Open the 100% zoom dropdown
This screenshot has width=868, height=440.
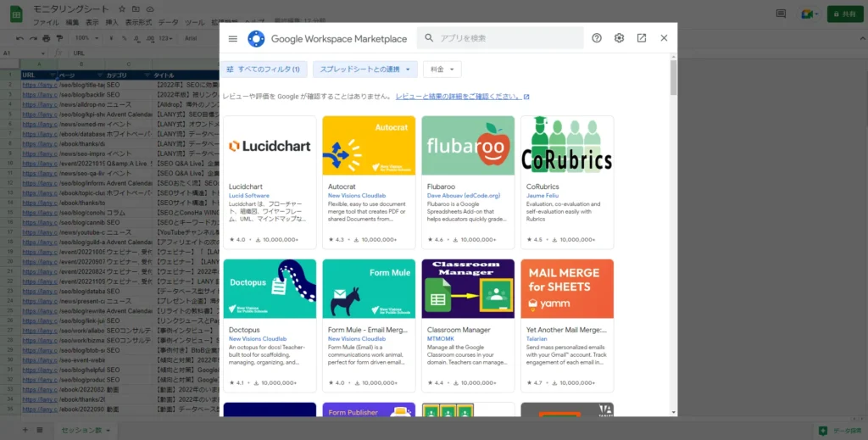pos(87,38)
